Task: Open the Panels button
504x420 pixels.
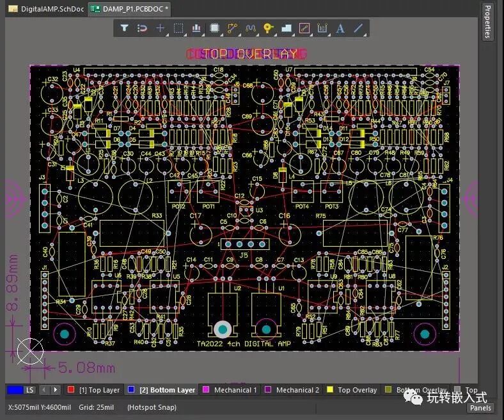Action: (480, 408)
